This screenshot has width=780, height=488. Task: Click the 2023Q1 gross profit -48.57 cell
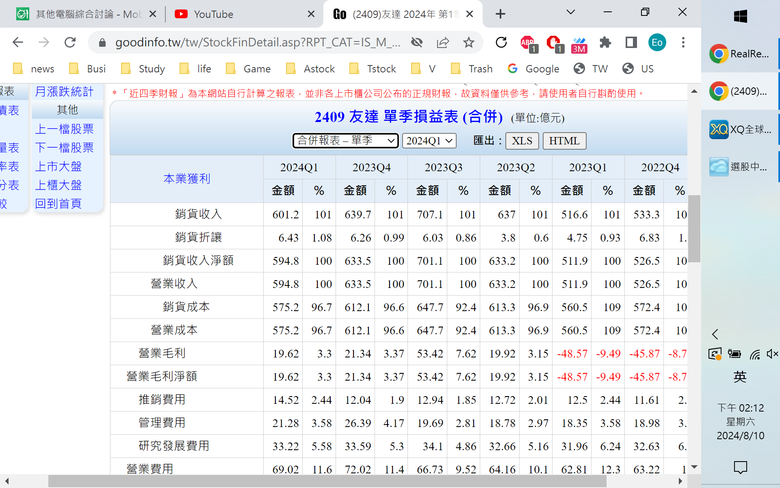click(572, 354)
